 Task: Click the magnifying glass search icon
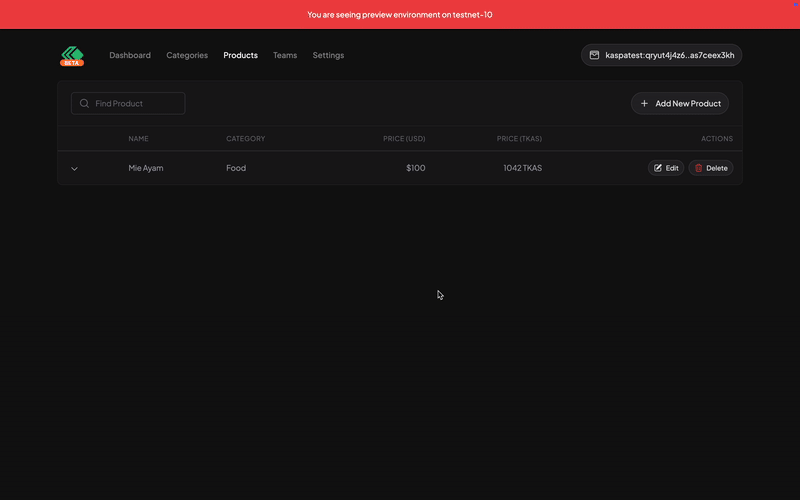(x=84, y=103)
